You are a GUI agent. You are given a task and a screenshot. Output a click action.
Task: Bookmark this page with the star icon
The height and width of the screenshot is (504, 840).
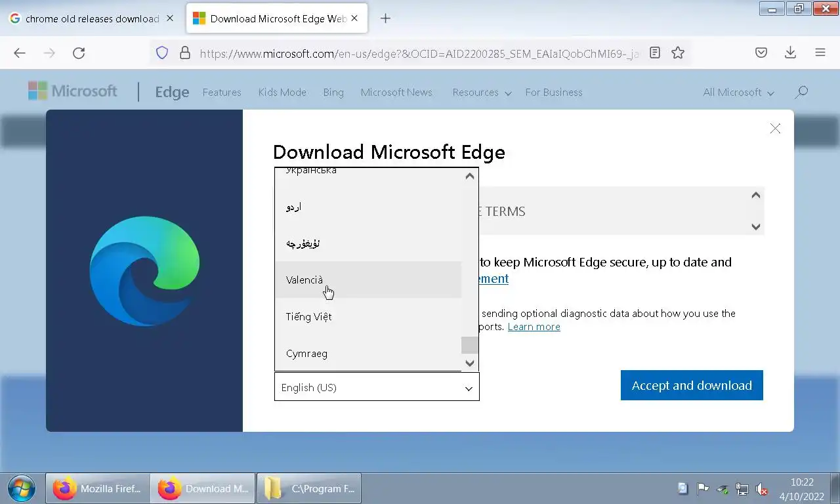(678, 52)
